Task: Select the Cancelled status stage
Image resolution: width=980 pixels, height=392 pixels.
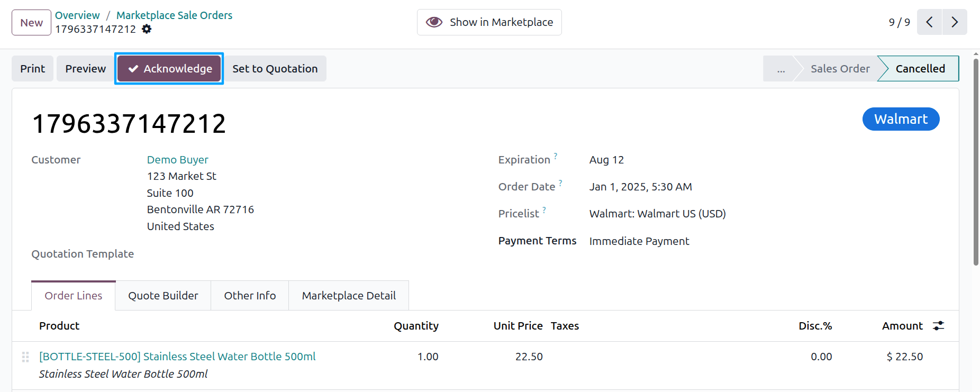Action: 920,69
